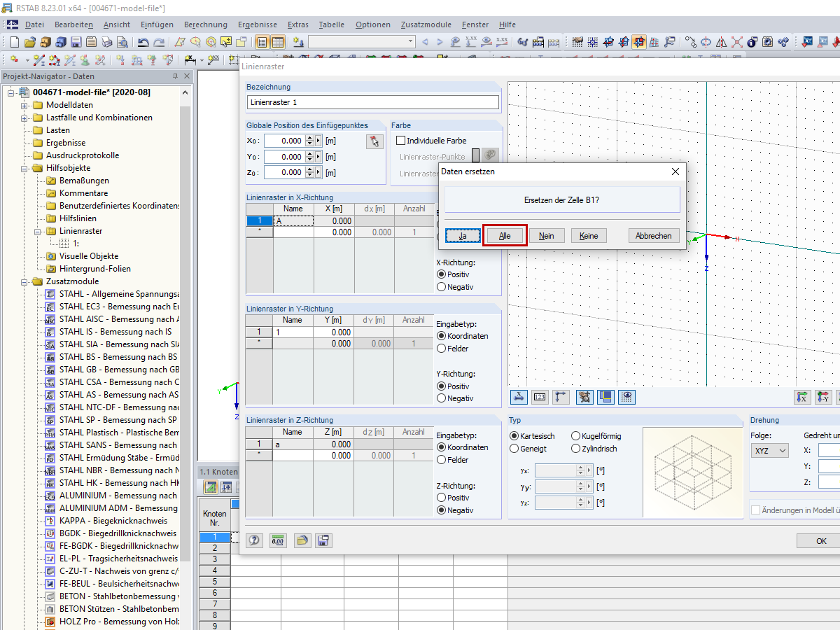Expand the Modelldaten tree node
This screenshot has width=840, height=630.
(24, 105)
